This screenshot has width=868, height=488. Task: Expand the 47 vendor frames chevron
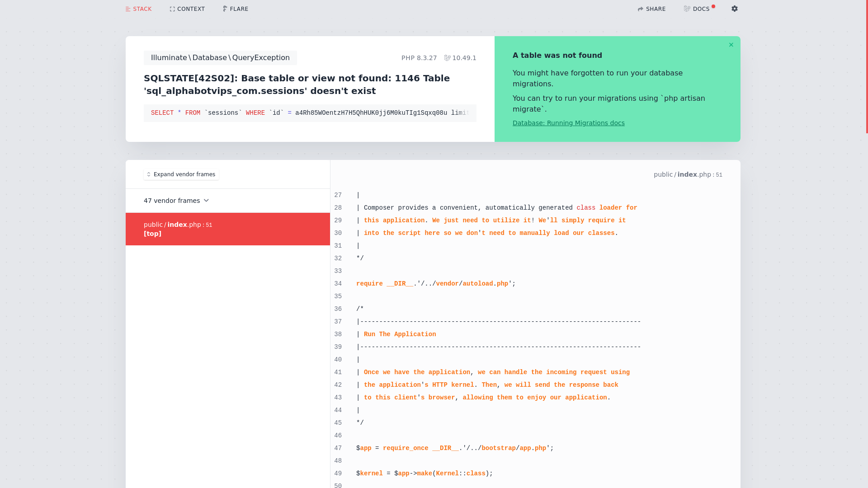click(x=206, y=201)
